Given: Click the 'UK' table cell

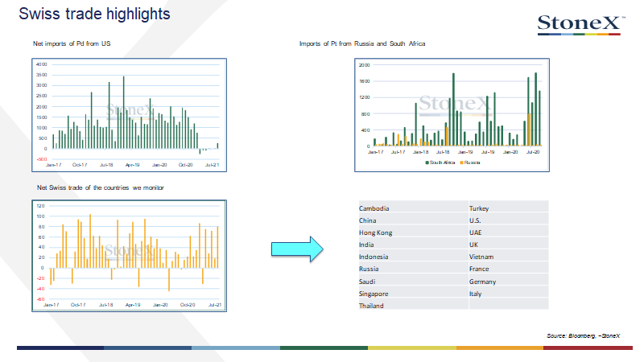Looking at the screenshot, I should 509,243.
